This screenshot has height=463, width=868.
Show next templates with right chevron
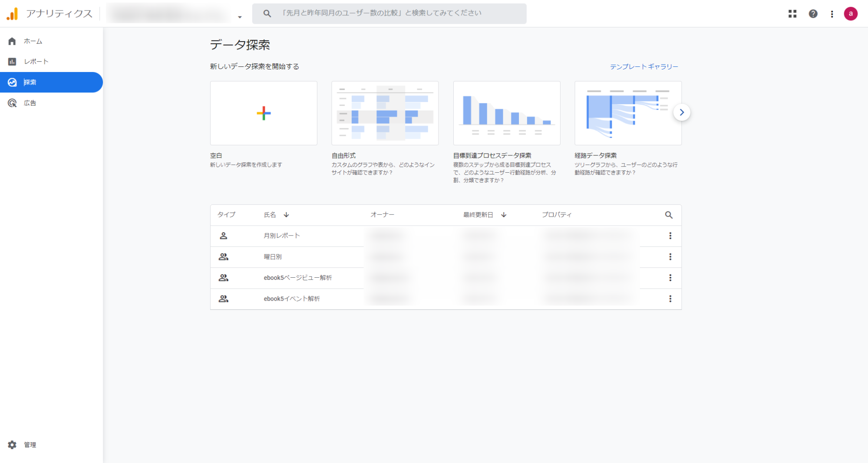tap(682, 112)
